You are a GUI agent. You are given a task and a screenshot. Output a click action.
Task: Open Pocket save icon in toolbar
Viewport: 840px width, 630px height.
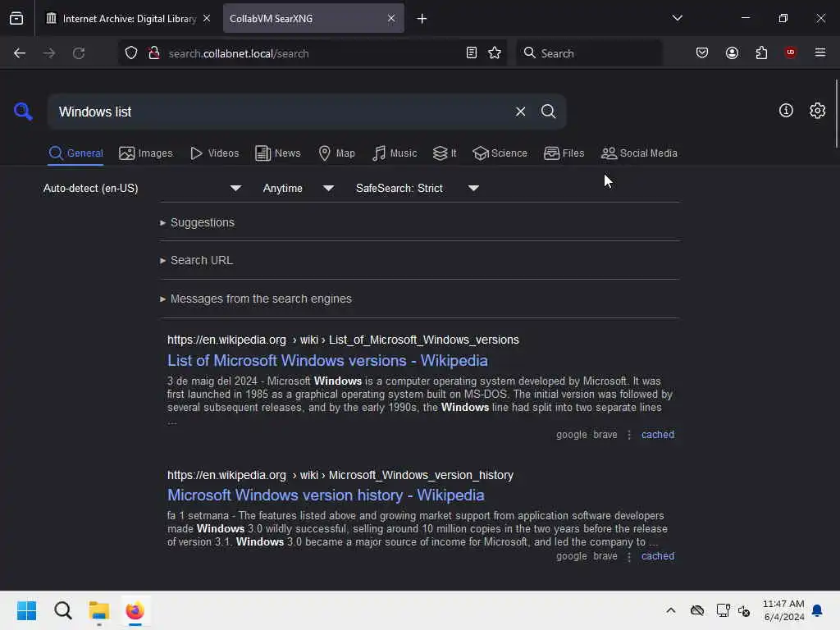pyautogui.click(x=702, y=52)
